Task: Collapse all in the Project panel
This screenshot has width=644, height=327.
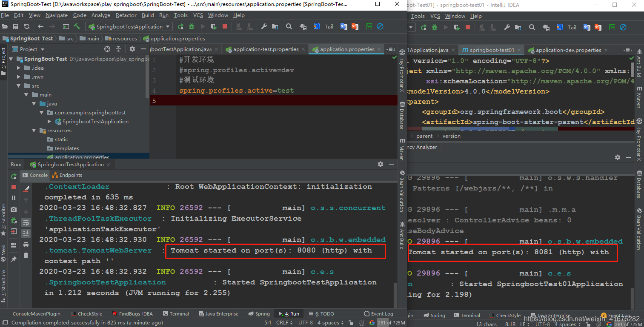Action: (119, 49)
